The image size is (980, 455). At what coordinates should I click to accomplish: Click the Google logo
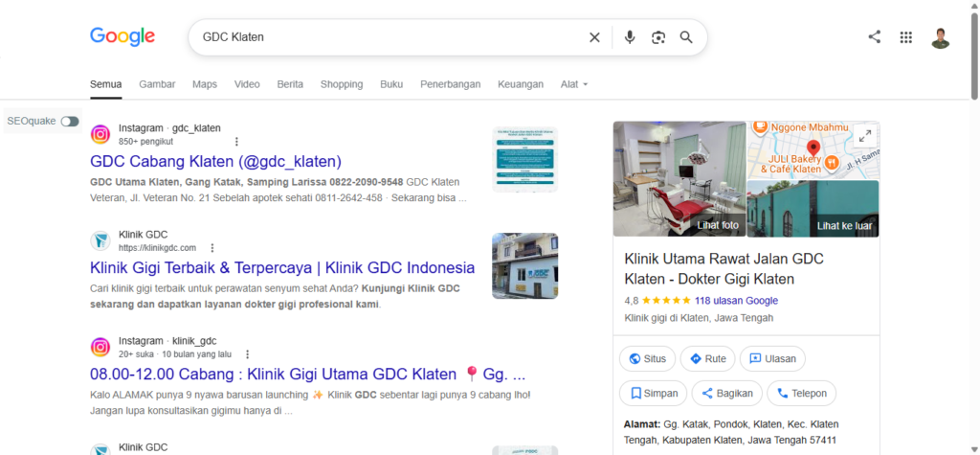click(x=122, y=36)
